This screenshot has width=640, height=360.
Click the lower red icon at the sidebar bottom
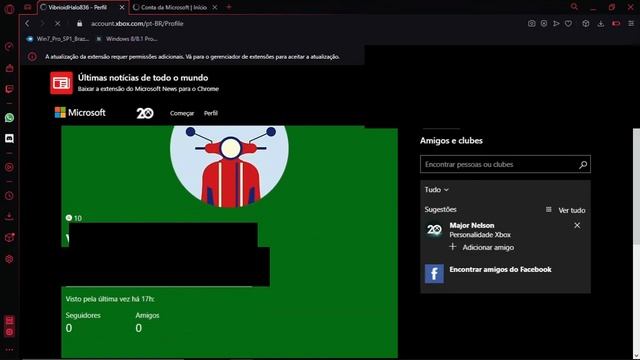coord(9,332)
